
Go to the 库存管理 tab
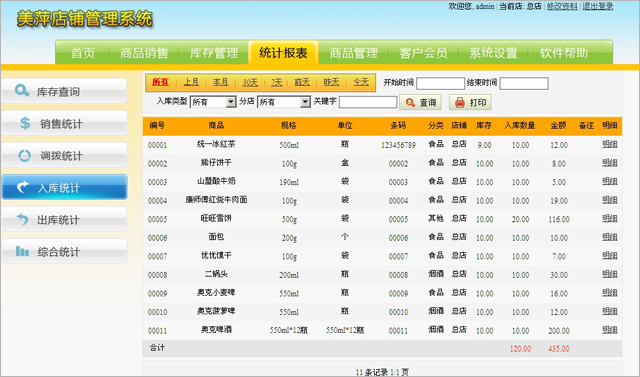tap(214, 53)
